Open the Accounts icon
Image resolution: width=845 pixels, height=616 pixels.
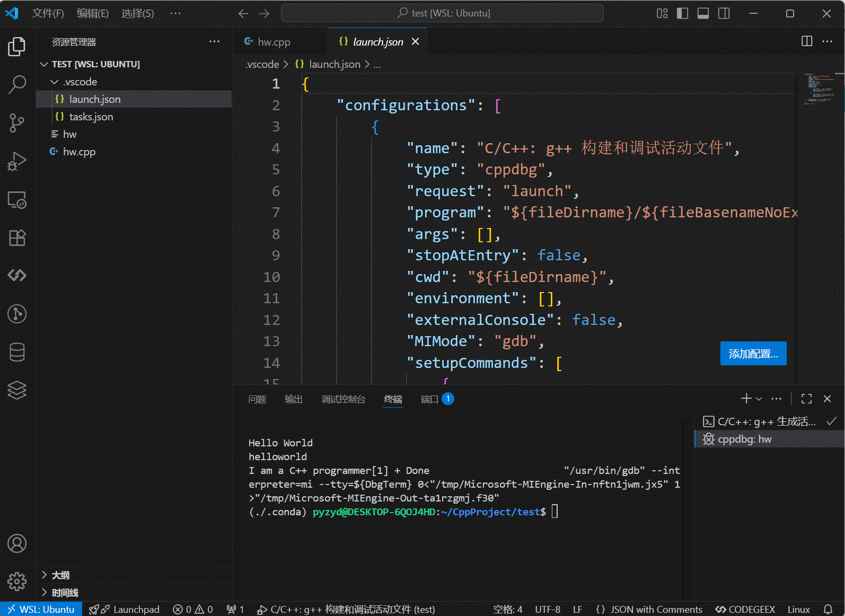pos(17,543)
